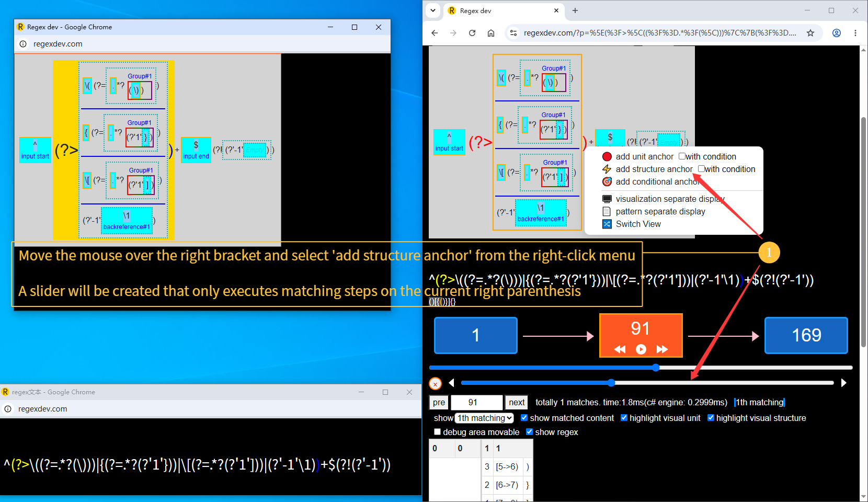This screenshot has height=502, width=868.
Task: Click the 1th matching result link
Action: pyautogui.click(x=759, y=402)
